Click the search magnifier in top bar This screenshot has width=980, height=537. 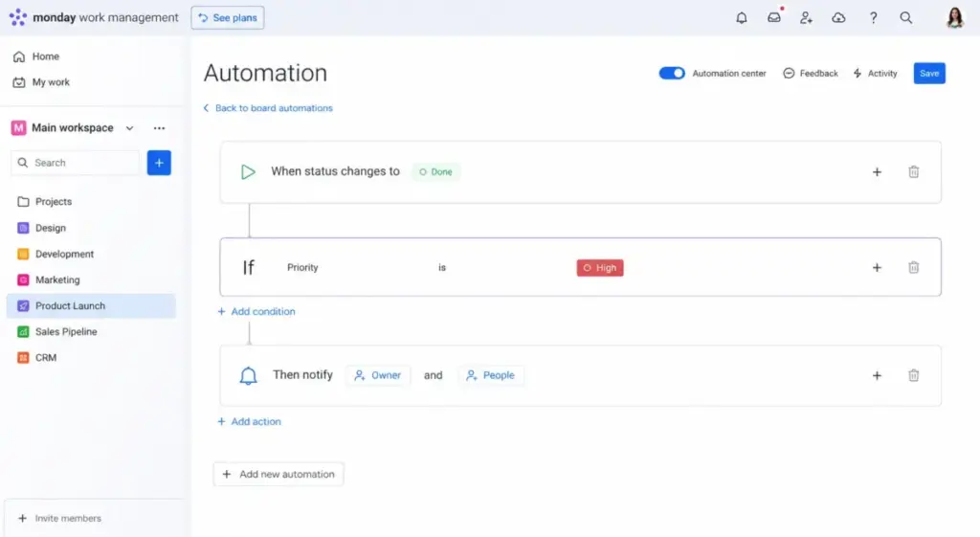(x=905, y=17)
